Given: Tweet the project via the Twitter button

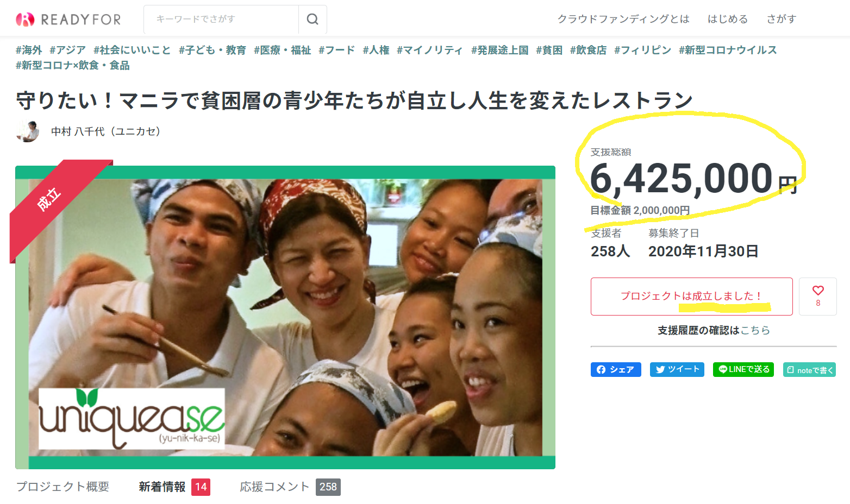Looking at the screenshot, I should pyautogui.click(x=677, y=369).
